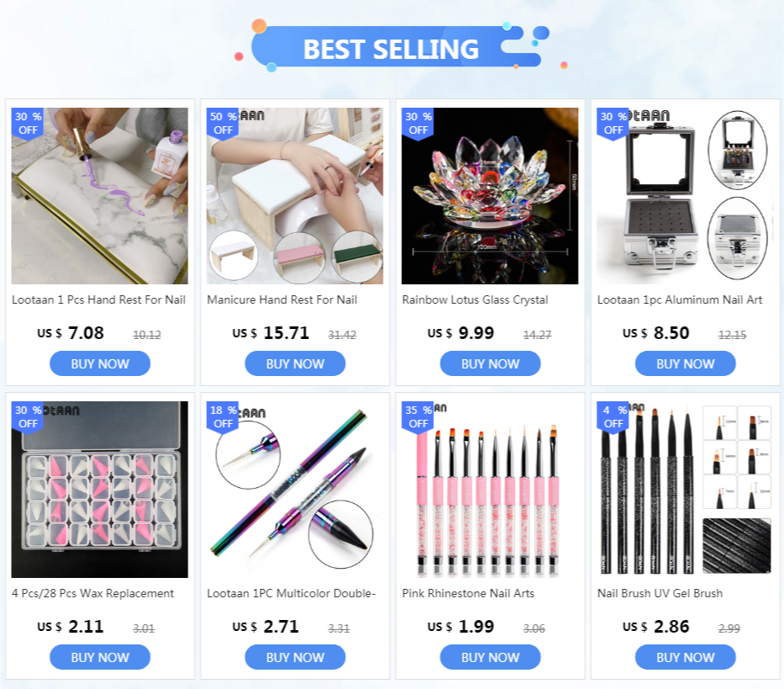Image resolution: width=784 pixels, height=689 pixels.
Task: View the Rainbow Lotus Glass Crystal image
Action: pos(490,196)
